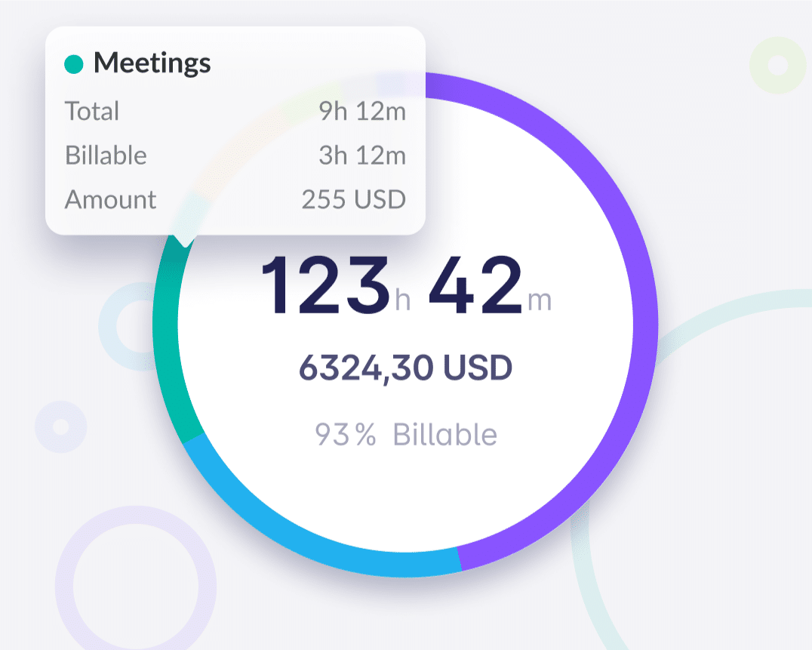Select the 3h 12m billable value
The width and height of the screenshot is (812, 650).
pyautogui.click(x=361, y=156)
